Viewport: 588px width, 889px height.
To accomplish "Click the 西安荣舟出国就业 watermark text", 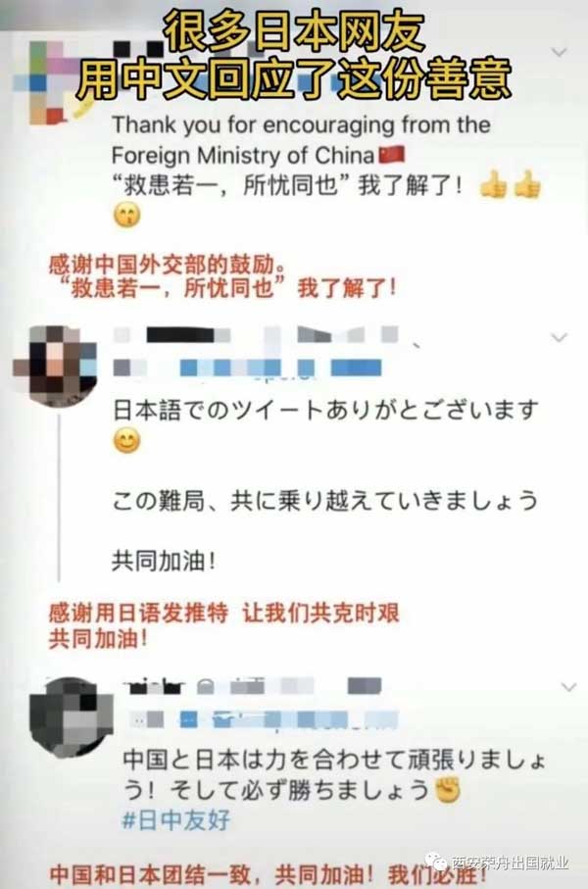I will pos(510,863).
